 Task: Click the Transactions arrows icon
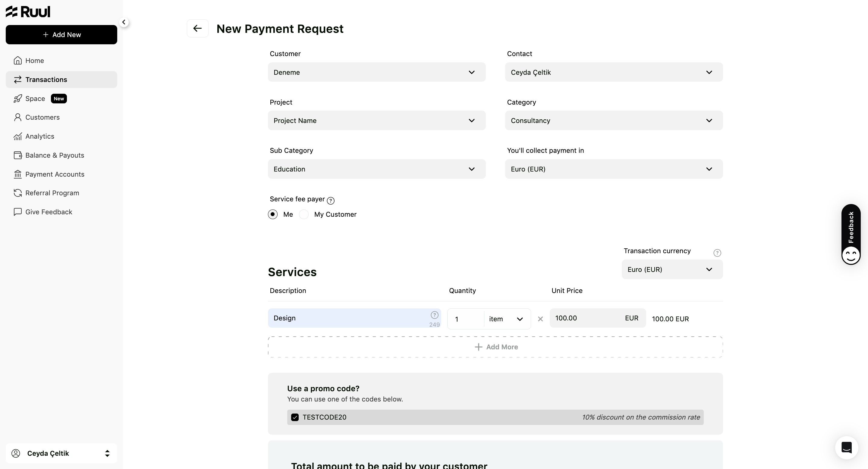pyautogui.click(x=17, y=80)
